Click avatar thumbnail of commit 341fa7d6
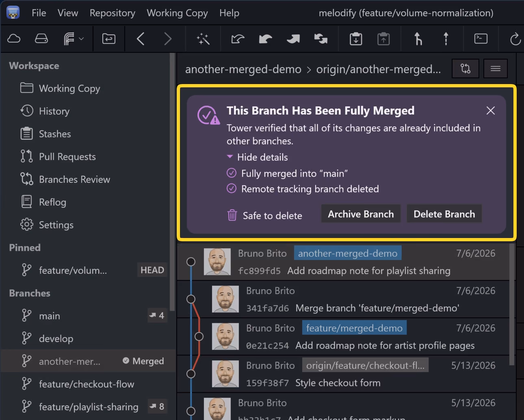 coord(225,299)
